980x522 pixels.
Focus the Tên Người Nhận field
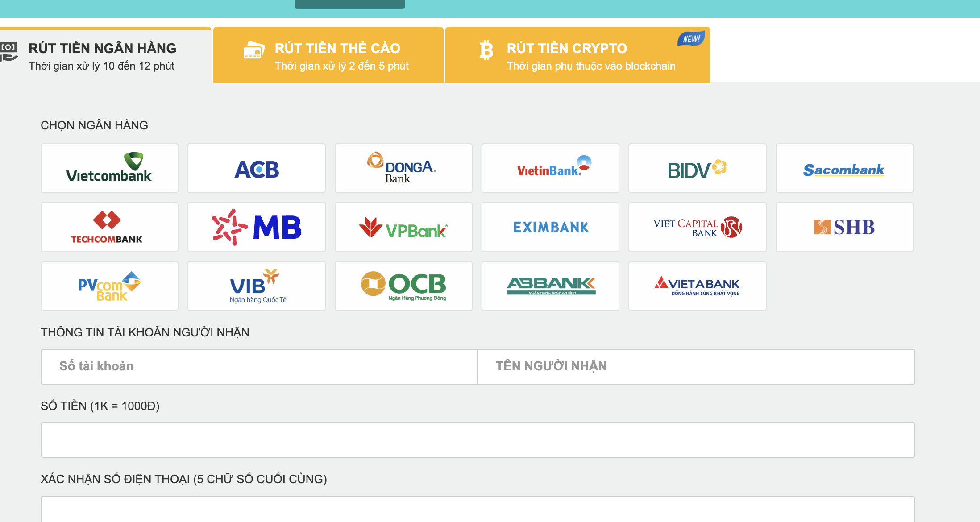[696, 366]
